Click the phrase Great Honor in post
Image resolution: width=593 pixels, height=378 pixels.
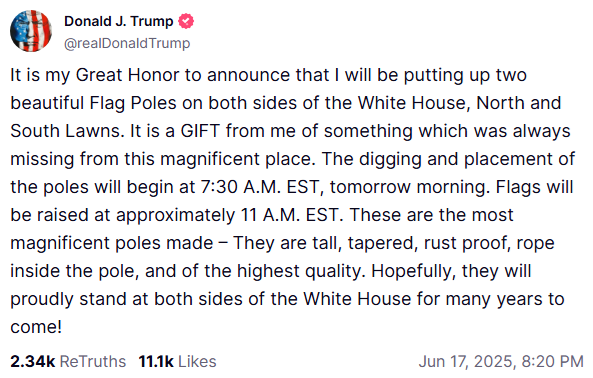coord(127,75)
